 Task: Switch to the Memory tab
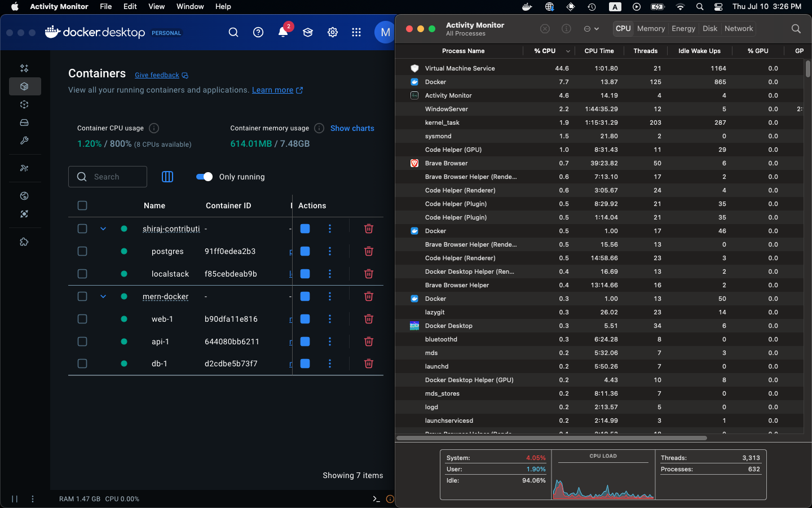(651, 29)
